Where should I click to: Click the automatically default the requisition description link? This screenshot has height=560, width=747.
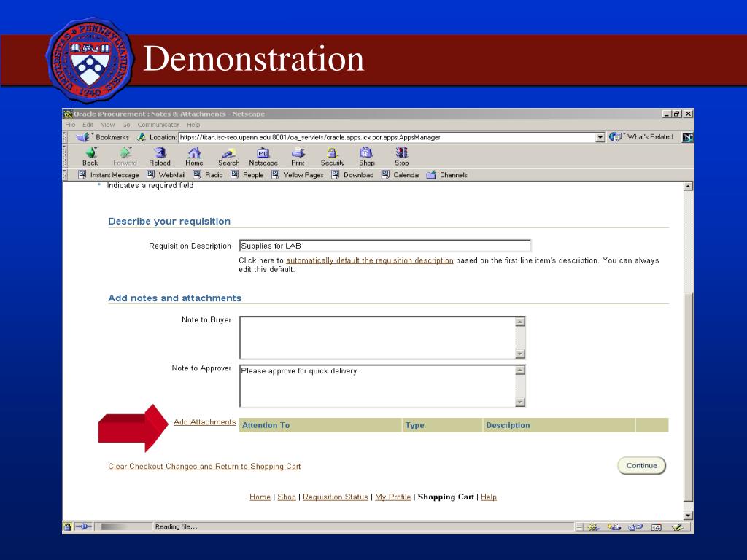tap(370, 260)
